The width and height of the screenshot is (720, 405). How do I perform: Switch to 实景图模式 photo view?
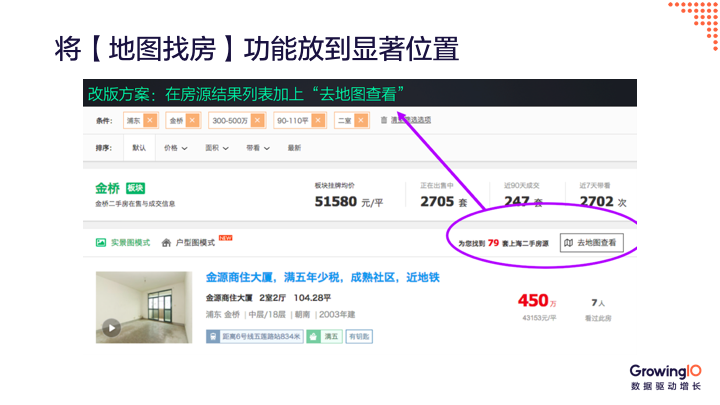coord(123,242)
